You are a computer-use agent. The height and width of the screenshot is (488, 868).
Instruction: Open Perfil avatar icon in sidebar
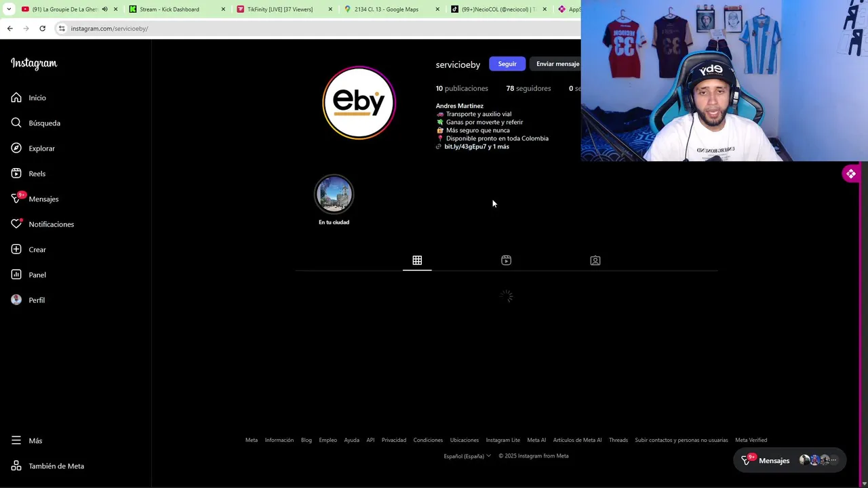[16, 300]
